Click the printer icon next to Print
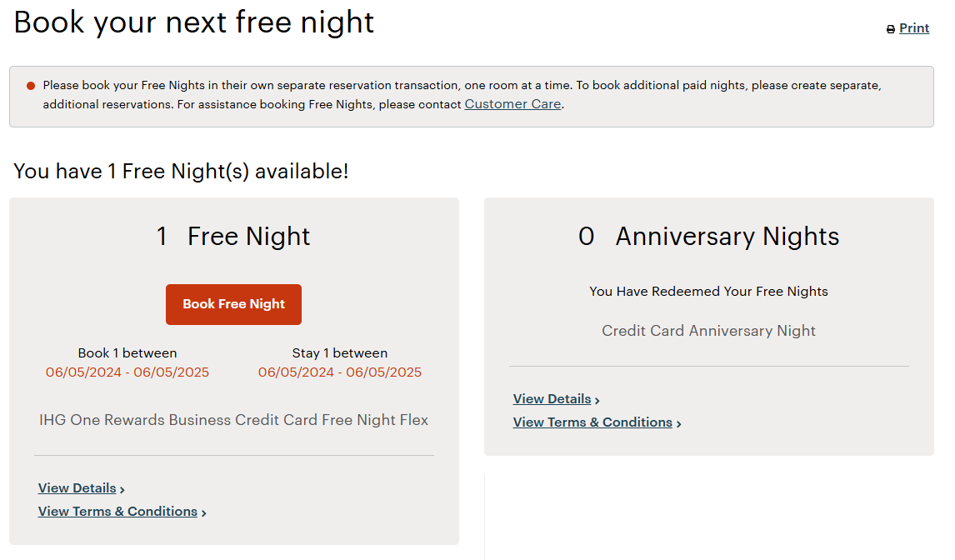955x560 pixels. (x=891, y=27)
